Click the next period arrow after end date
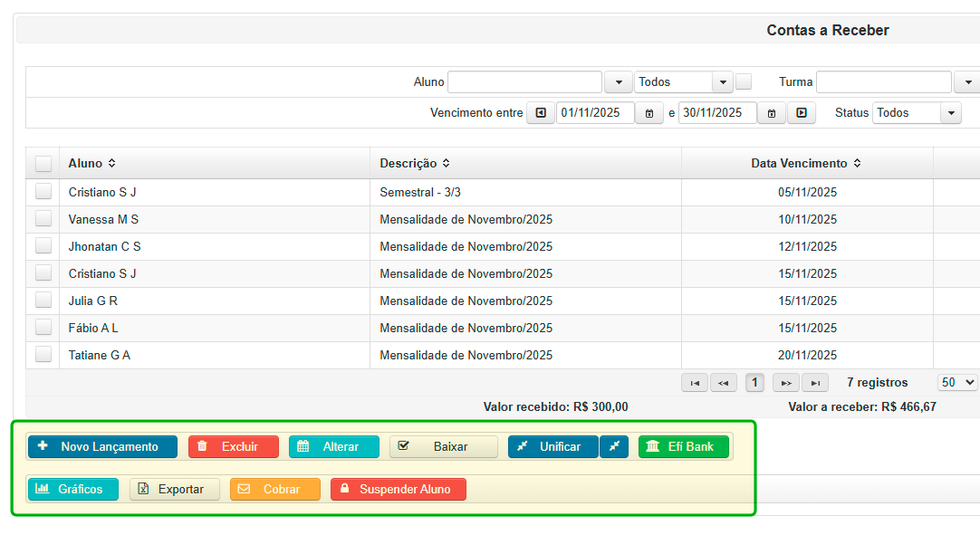 pyautogui.click(x=799, y=112)
